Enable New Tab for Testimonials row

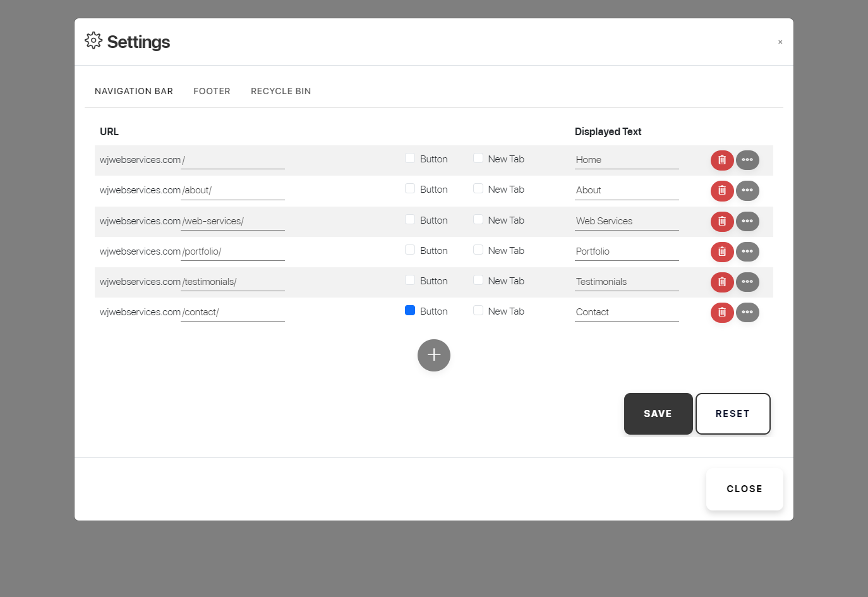click(478, 280)
